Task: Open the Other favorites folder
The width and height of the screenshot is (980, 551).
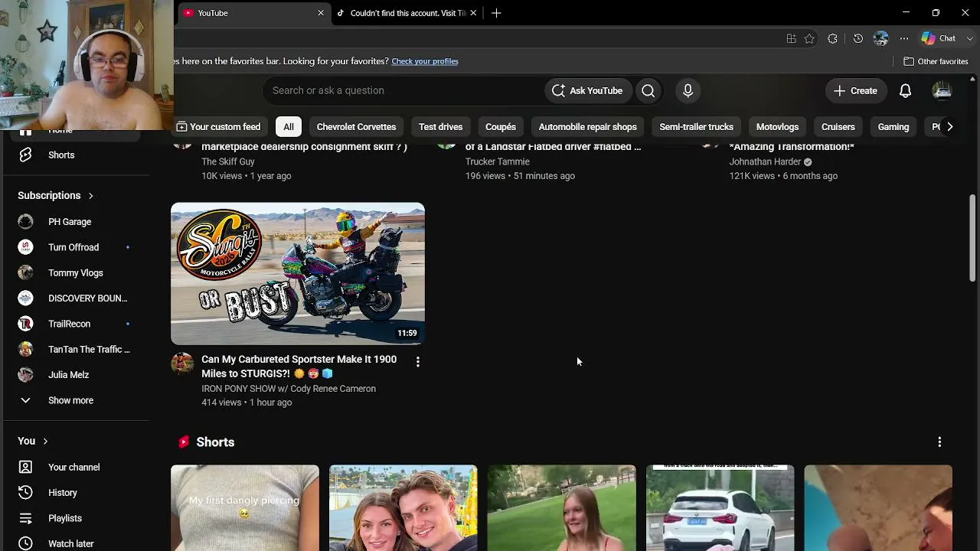Action: coord(936,61)
